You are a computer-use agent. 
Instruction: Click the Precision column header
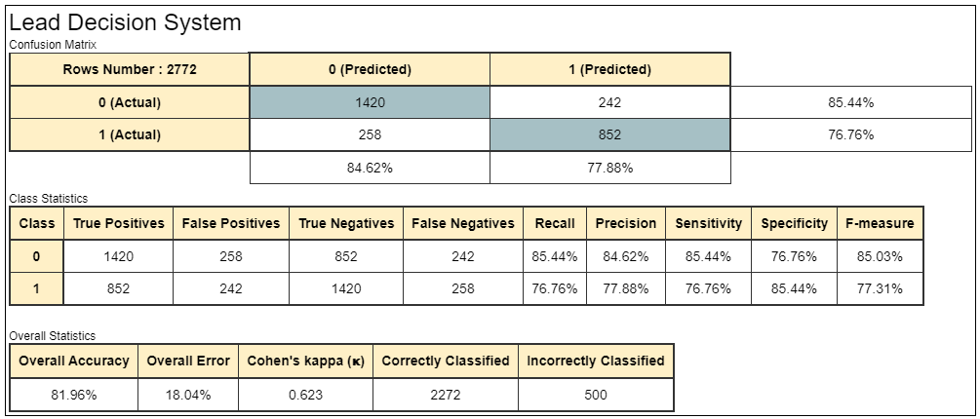(626, 223)
